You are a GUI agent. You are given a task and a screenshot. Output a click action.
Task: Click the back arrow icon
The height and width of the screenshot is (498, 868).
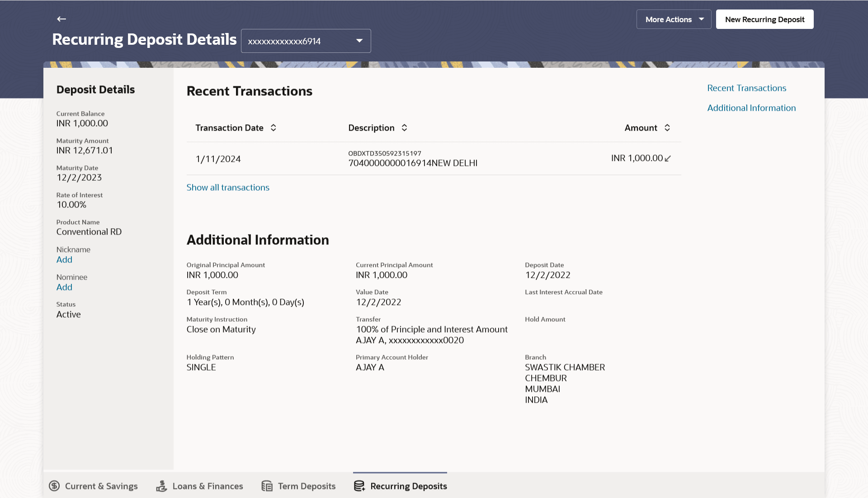coord(61,19)
